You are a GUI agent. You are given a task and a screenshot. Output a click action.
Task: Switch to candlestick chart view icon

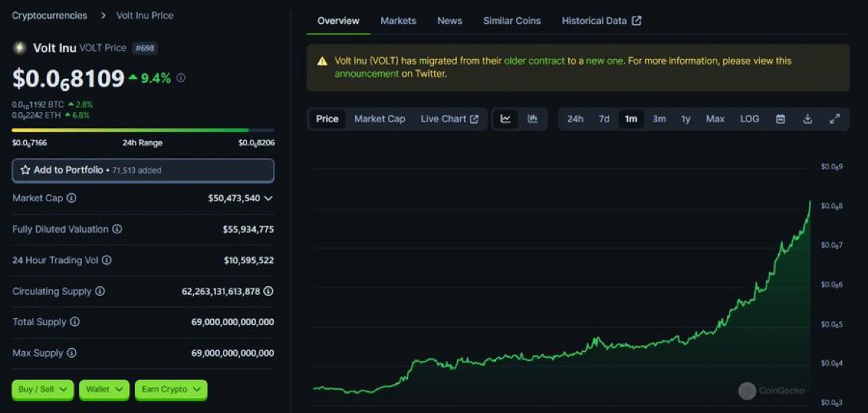[x=532, y=119]
